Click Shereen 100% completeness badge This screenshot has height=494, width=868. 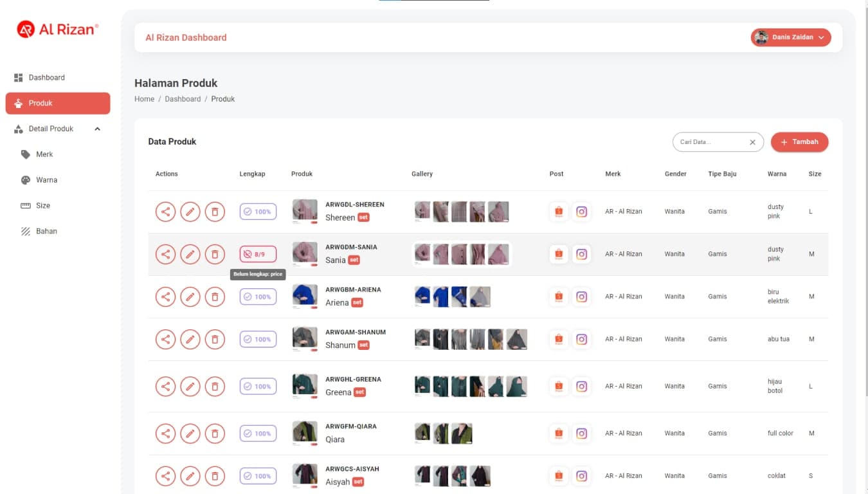pyautogui.click(x=258, y=212)
